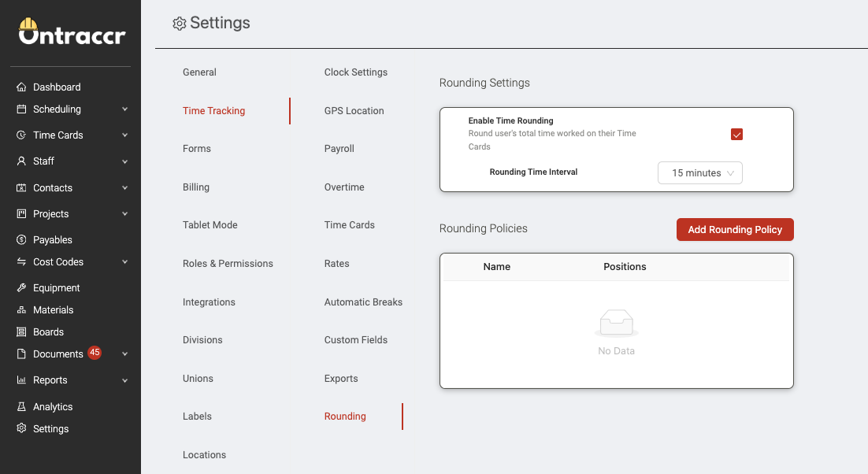Image resolution: width=868 pixels, height=474 pixels.
Task: Click the Rounding Time Interval label
Action: 533,172
